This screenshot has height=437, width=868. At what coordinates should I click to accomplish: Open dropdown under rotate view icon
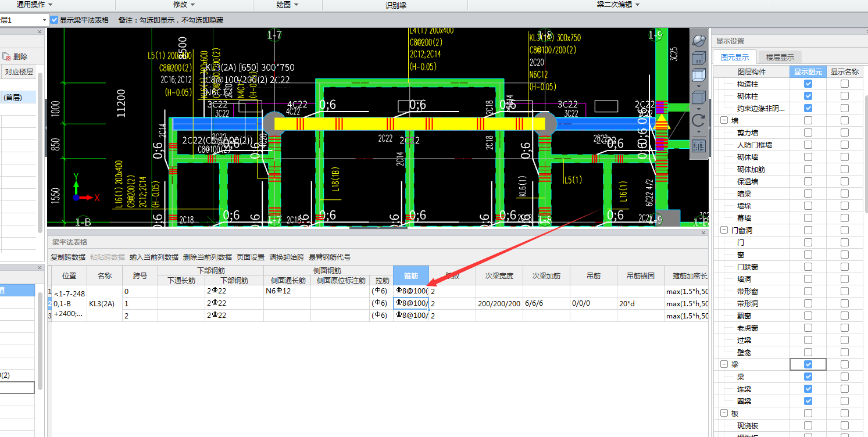pyautogui.click(x=698, y=132)
